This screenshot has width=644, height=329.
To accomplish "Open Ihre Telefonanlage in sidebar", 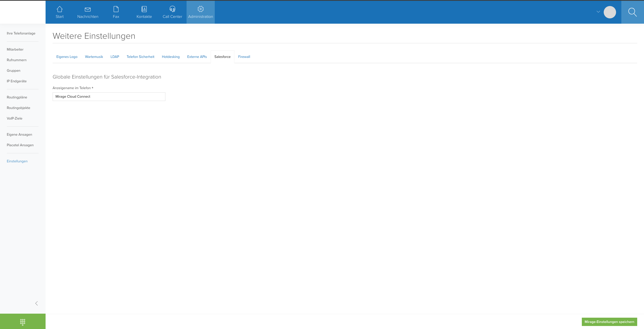I will [x=21, y=33].
